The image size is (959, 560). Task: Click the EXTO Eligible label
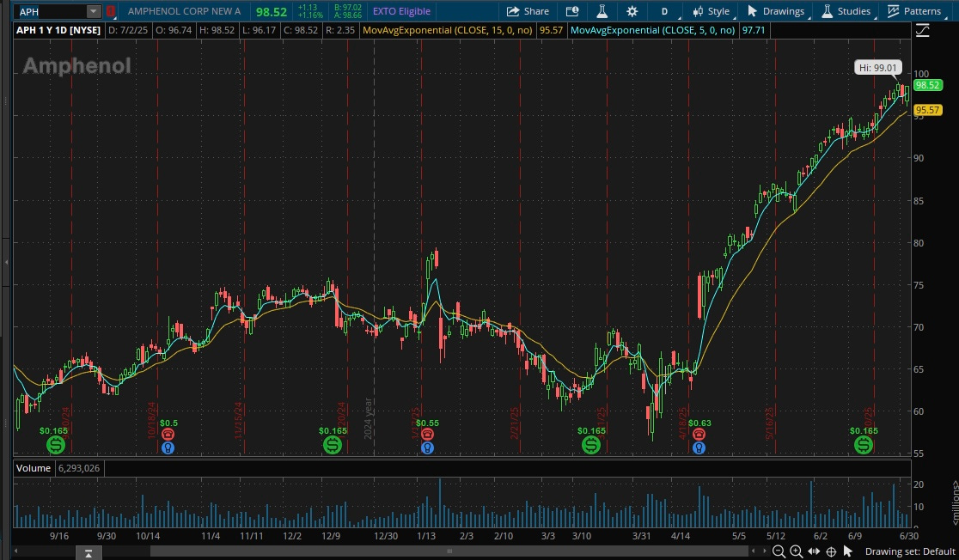coord(401,11)
